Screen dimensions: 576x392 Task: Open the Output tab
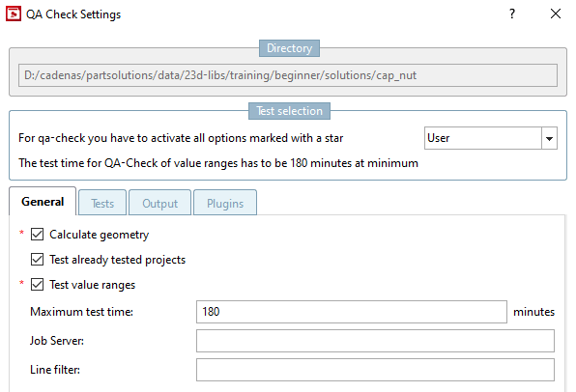[159, 203]
